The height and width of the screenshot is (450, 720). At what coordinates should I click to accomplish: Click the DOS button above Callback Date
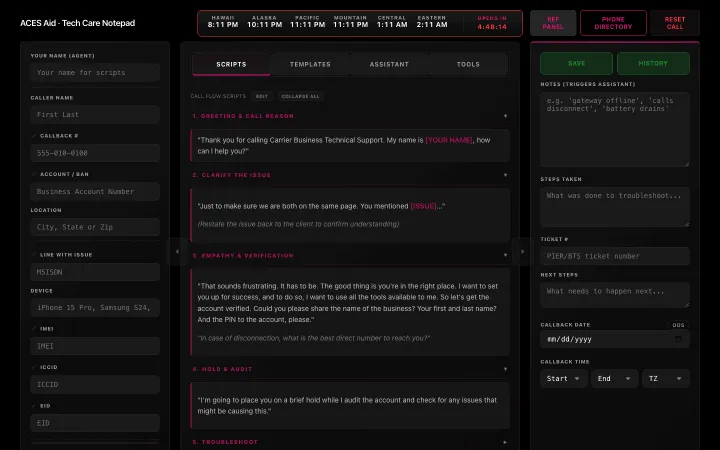point(678,325)
